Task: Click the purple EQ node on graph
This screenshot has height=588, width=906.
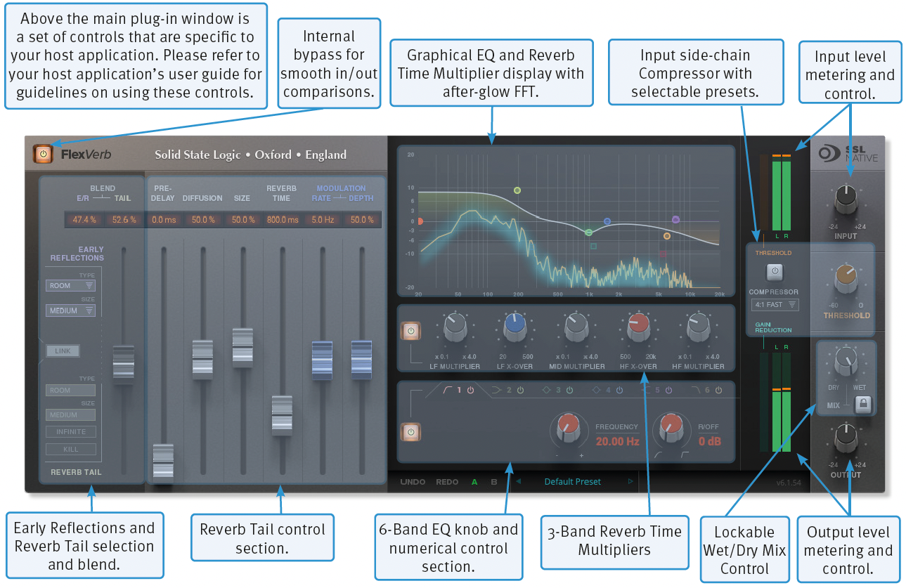Action: tap(675, 220)
